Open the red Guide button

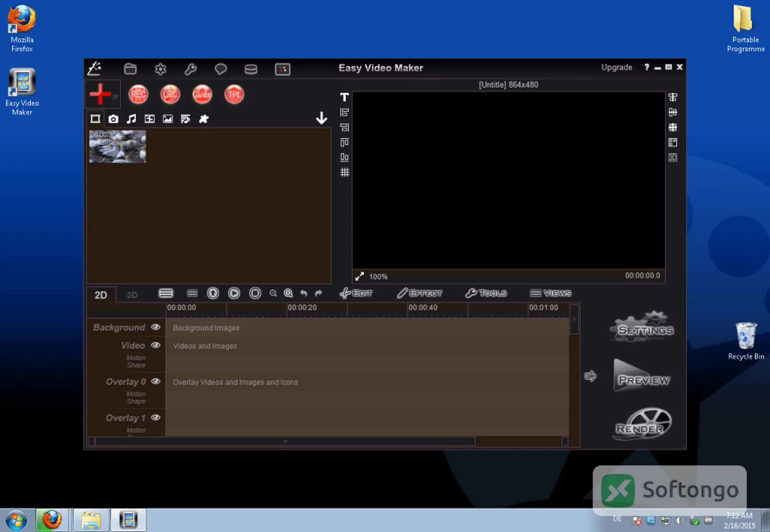pyautogui.click(x=202, y=94)
